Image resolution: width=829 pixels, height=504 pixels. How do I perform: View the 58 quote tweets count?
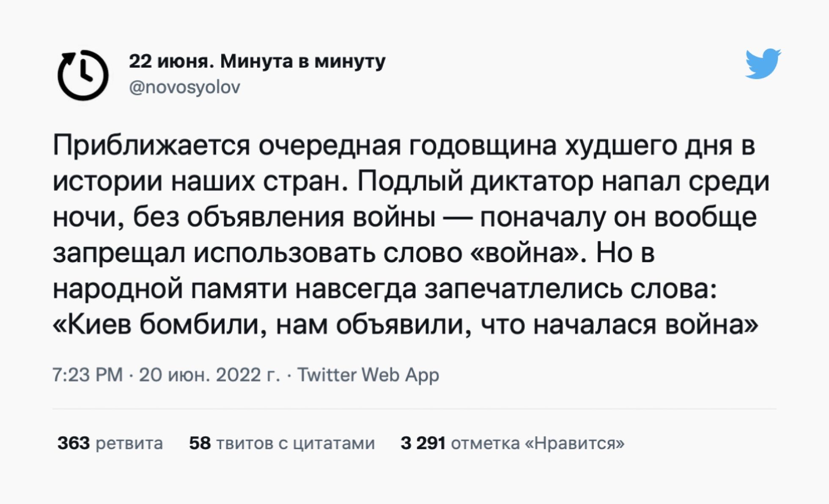[x=200, y=443]
